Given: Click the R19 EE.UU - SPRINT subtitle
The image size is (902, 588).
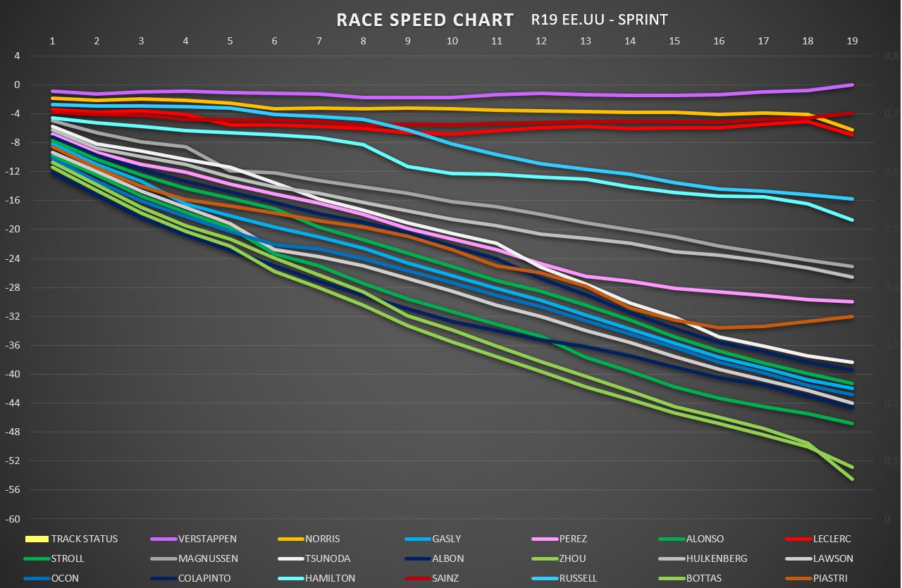Looking at the screenshot, I should click(600, 19).
